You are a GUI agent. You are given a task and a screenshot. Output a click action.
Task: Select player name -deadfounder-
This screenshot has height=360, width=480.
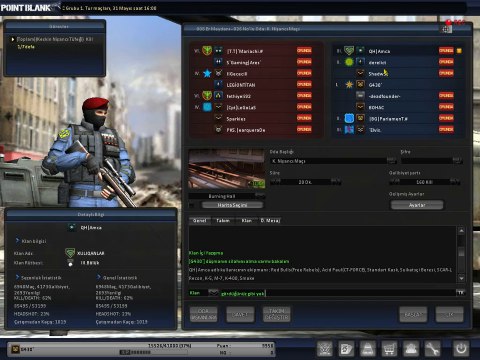click(385, 96)
